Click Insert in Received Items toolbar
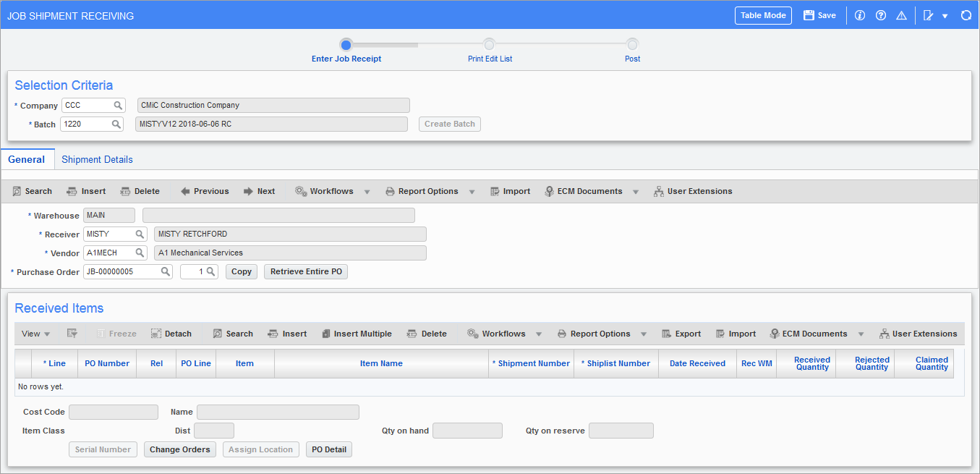980x474 pixels. coord(287,334)
